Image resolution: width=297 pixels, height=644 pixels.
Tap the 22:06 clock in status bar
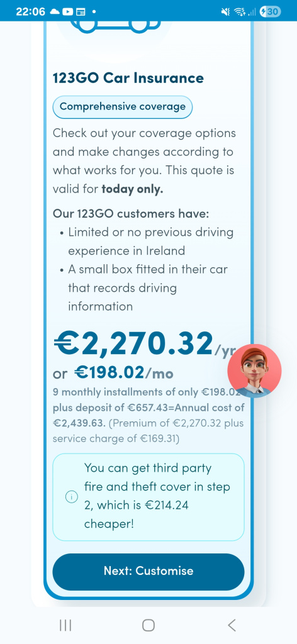[30, 12]
